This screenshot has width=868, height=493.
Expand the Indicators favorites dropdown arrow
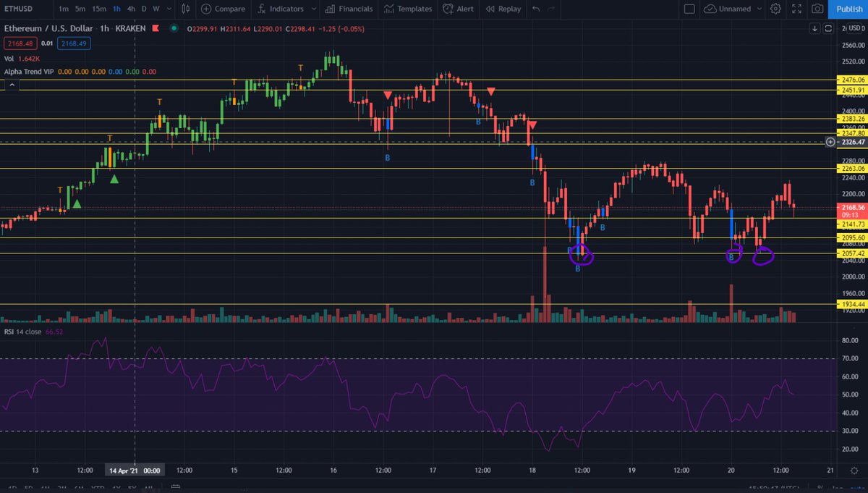click(x=313, y=9)
